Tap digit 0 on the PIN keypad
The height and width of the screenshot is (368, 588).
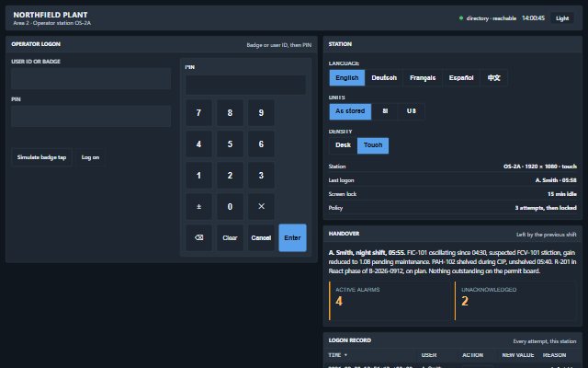click(230, 206)
